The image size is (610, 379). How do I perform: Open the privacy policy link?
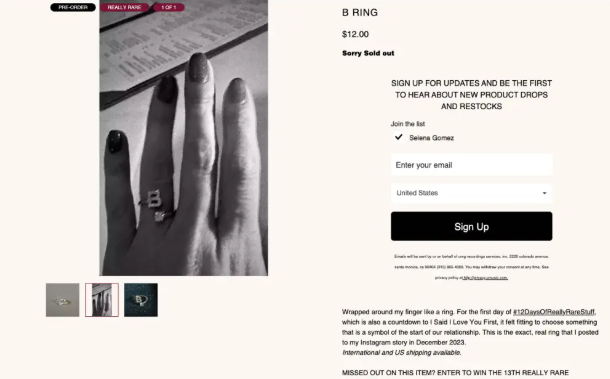pos(485,278)
